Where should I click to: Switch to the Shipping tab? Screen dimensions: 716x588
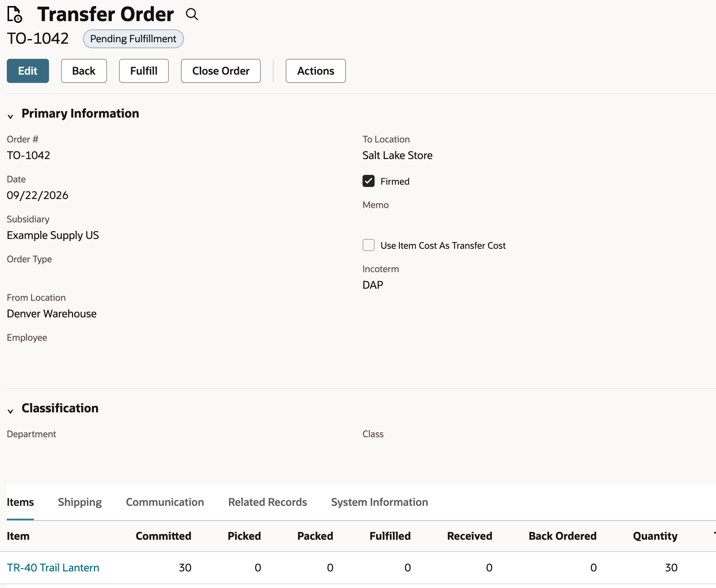(x=80, y=502)
